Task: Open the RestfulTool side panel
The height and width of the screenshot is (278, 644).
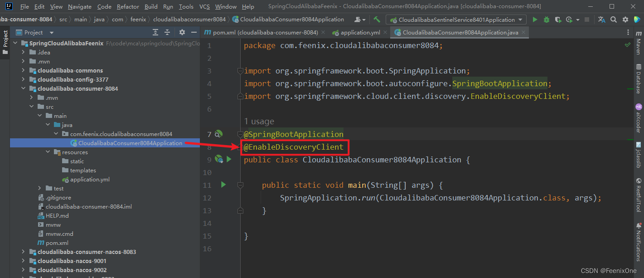Action: (x=639, y=195)
